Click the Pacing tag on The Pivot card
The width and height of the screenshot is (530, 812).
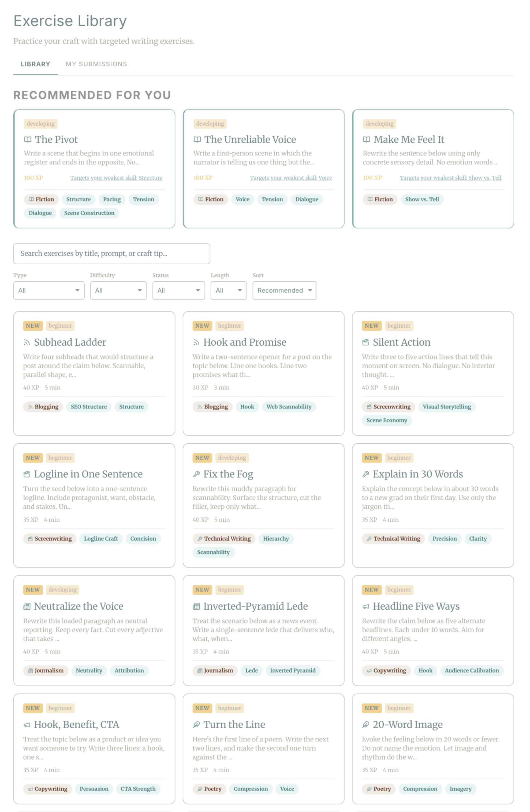point(112,200)
